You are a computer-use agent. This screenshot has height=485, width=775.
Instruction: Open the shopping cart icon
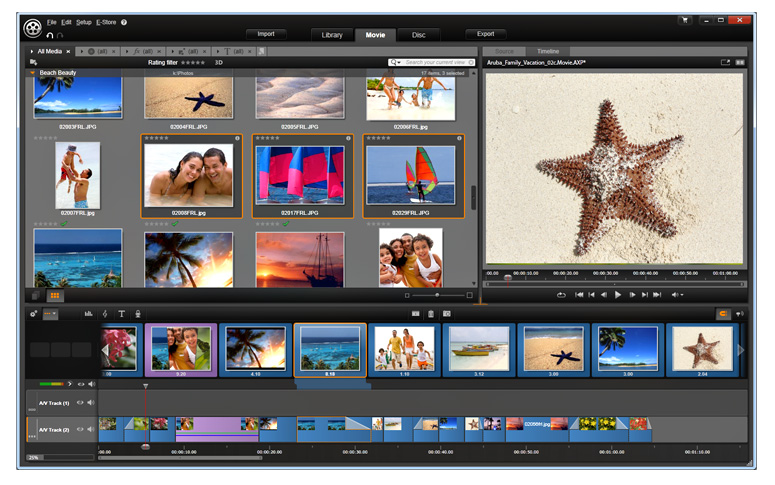(685, 20)
